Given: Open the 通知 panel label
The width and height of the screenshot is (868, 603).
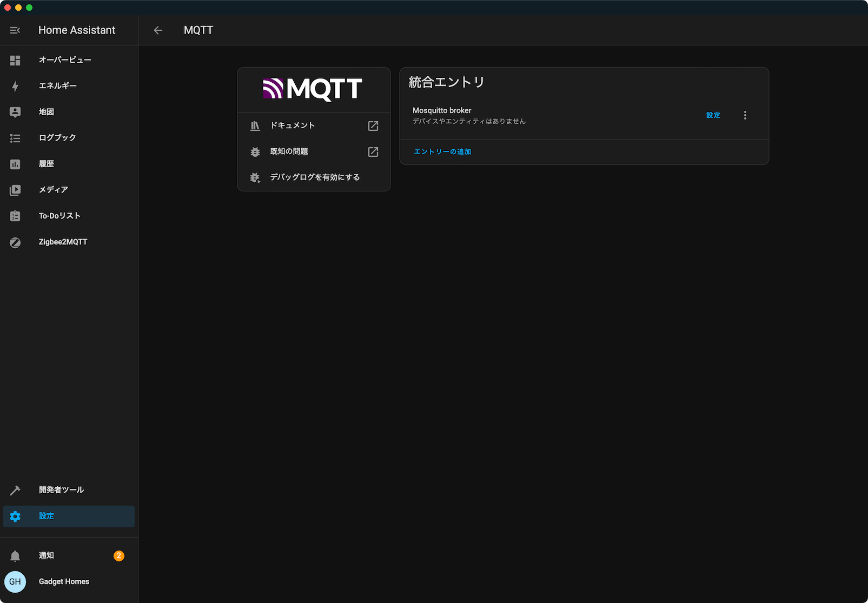Looking at the screenshot, I should pos(47,555).
